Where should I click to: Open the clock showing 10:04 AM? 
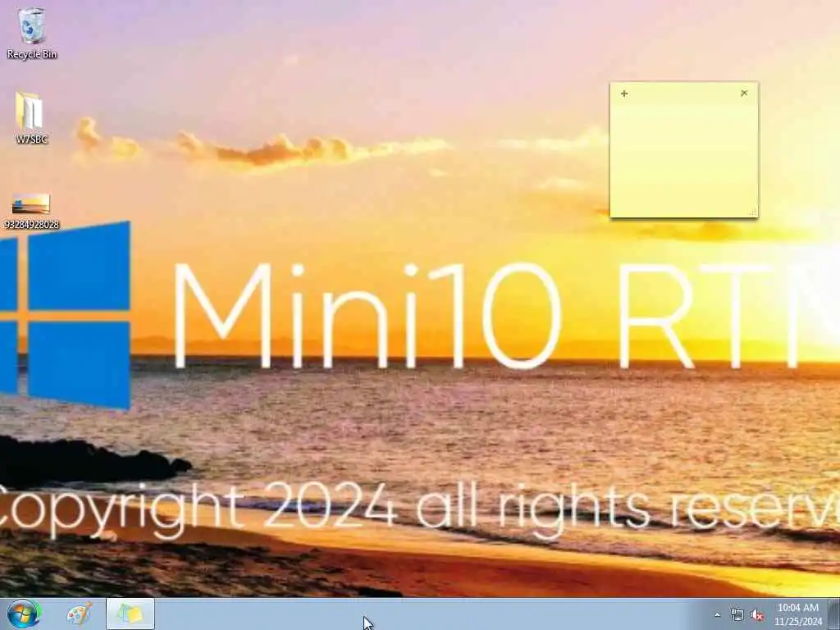797,614
